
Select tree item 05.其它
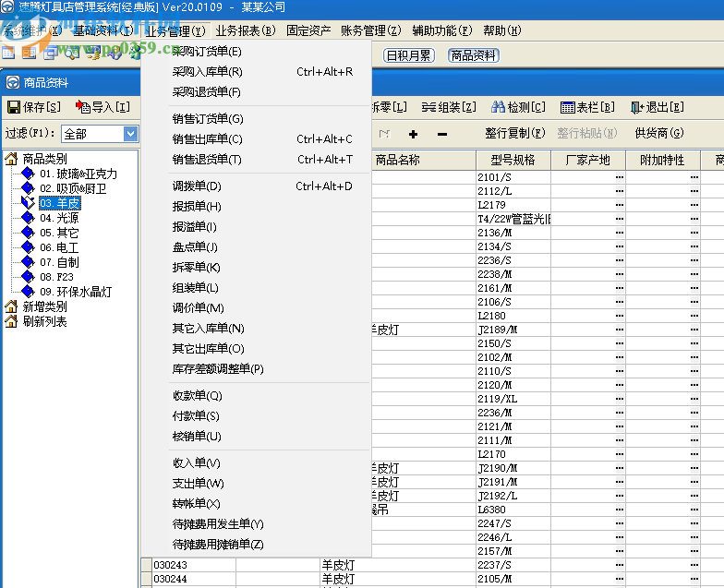[x=59, y=233]
